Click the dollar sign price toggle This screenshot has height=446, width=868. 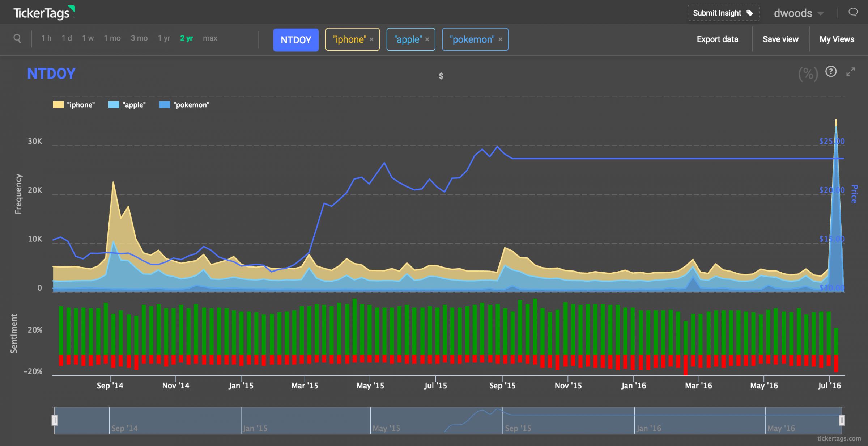point(441,76)
